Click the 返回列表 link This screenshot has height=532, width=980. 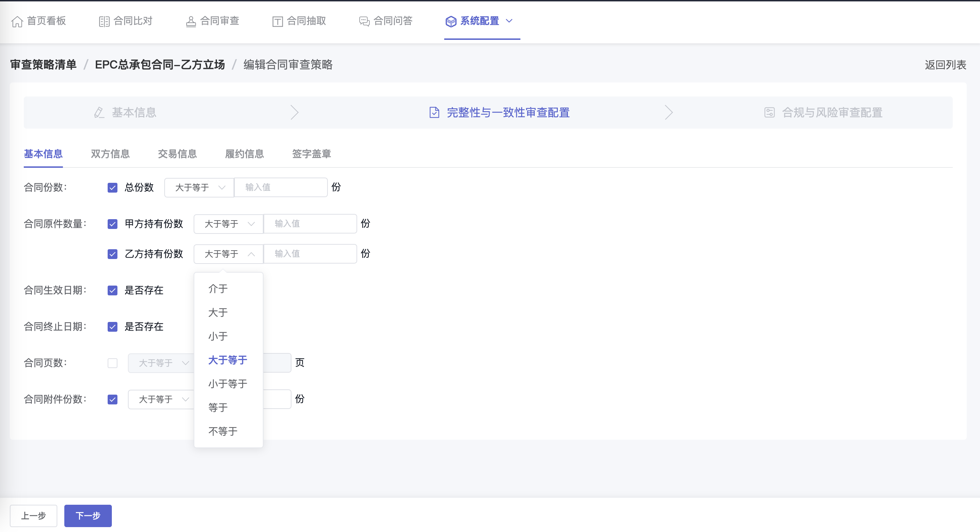945,65
